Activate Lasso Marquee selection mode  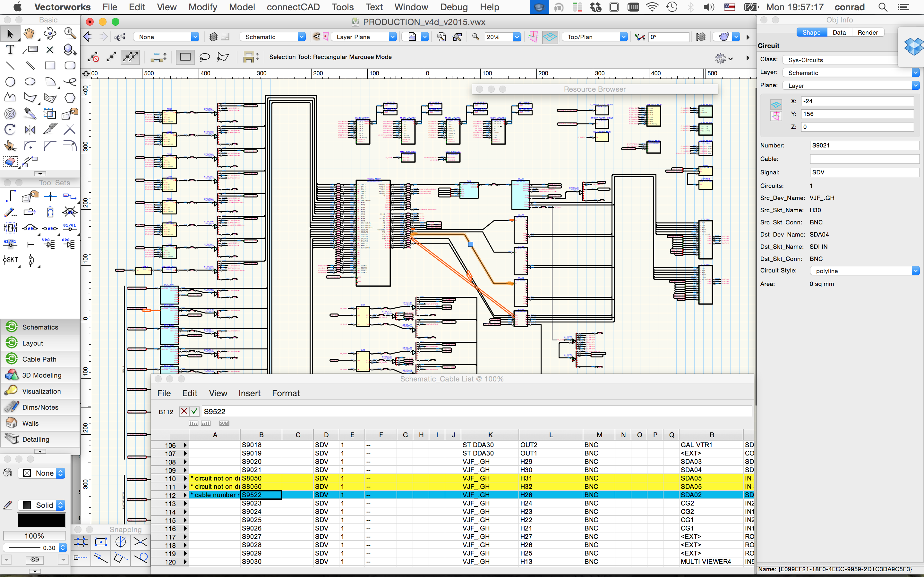point(205,57)
